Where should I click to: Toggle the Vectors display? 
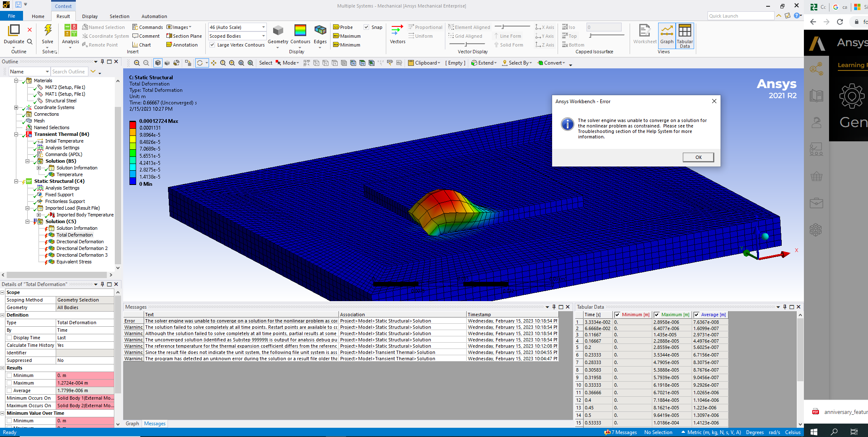coord(398,34)
